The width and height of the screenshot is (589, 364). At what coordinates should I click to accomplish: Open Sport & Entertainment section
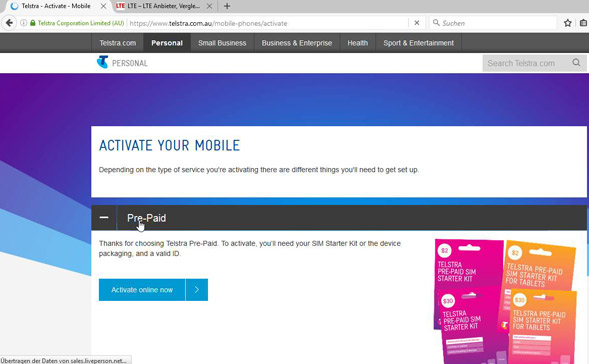(418, 43)
